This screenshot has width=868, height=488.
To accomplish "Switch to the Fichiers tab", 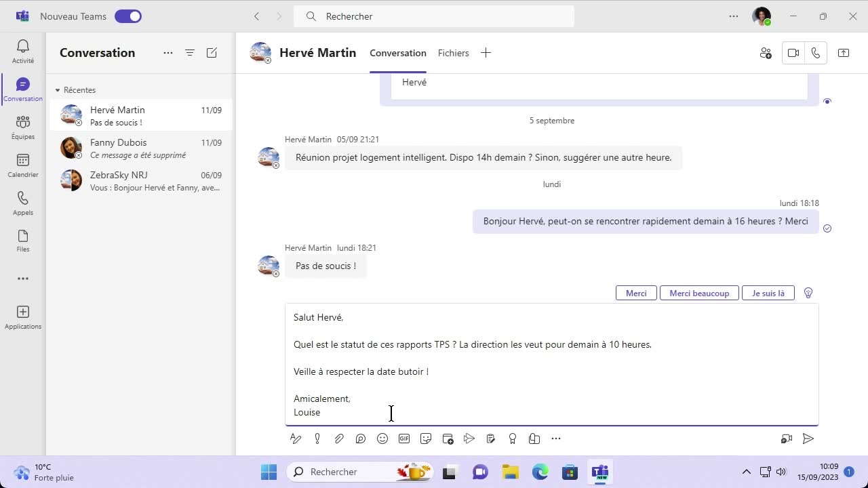I will 453,53.
